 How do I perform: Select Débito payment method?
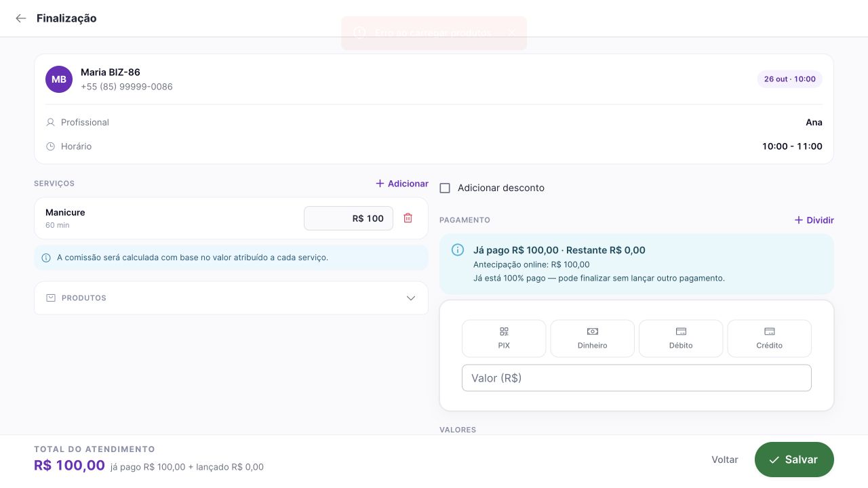click(x=681, y=338)
